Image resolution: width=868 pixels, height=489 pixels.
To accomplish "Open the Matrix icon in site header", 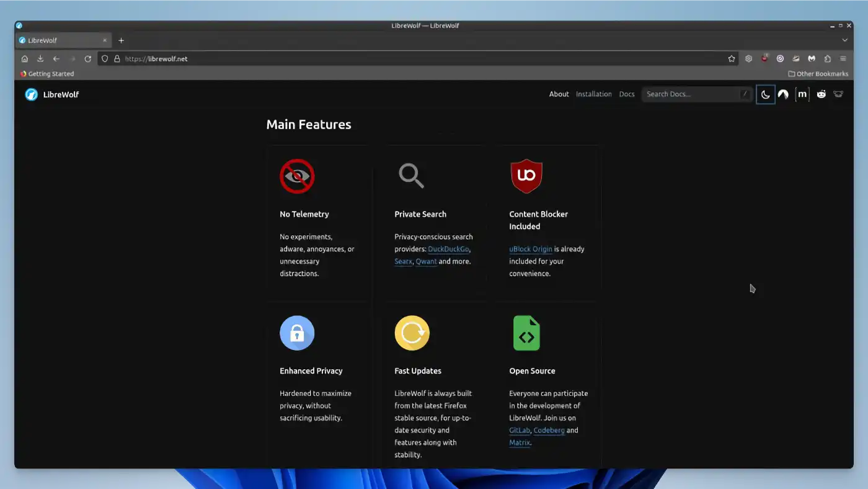I will point(802,94).
